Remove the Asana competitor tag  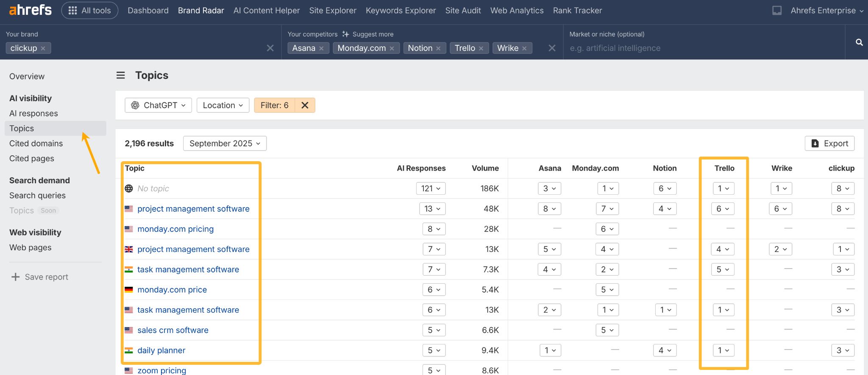pyautogui.click(x=322, y=48)
